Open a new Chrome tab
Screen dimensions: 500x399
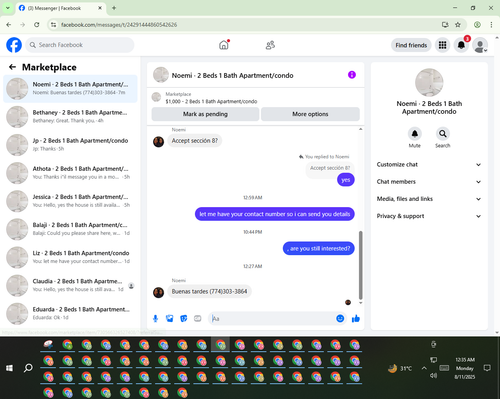tap(114, 8)
